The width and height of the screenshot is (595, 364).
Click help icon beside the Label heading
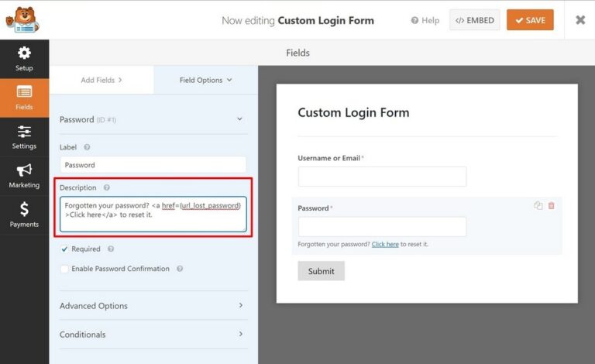[87, 147]
